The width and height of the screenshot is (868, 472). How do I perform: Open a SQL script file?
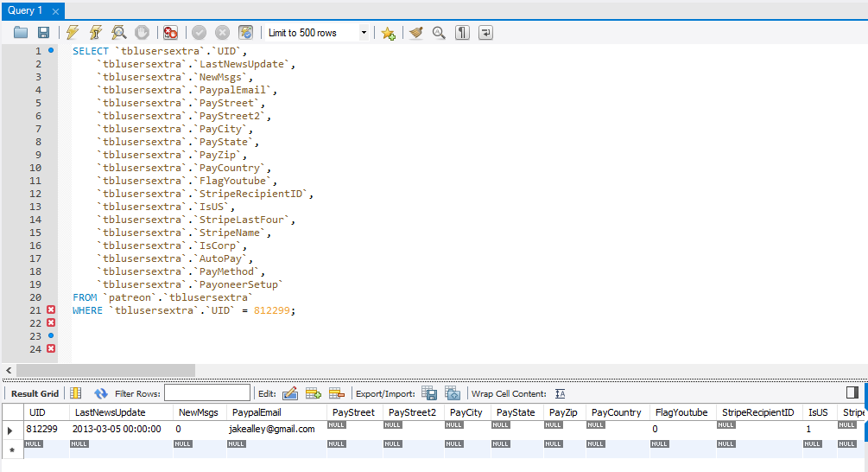pyautogui.click(x=21, y=33)
